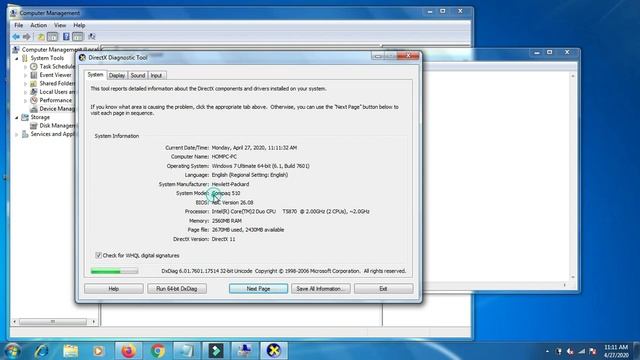
Task: Switch to the Sound tab
Action: [x=138, y=76]
